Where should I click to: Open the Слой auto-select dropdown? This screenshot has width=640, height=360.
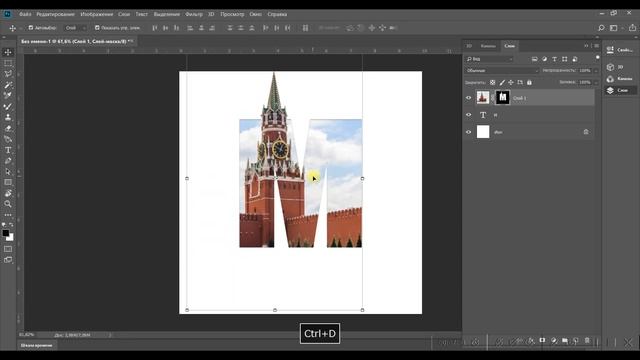coord(76,28)
